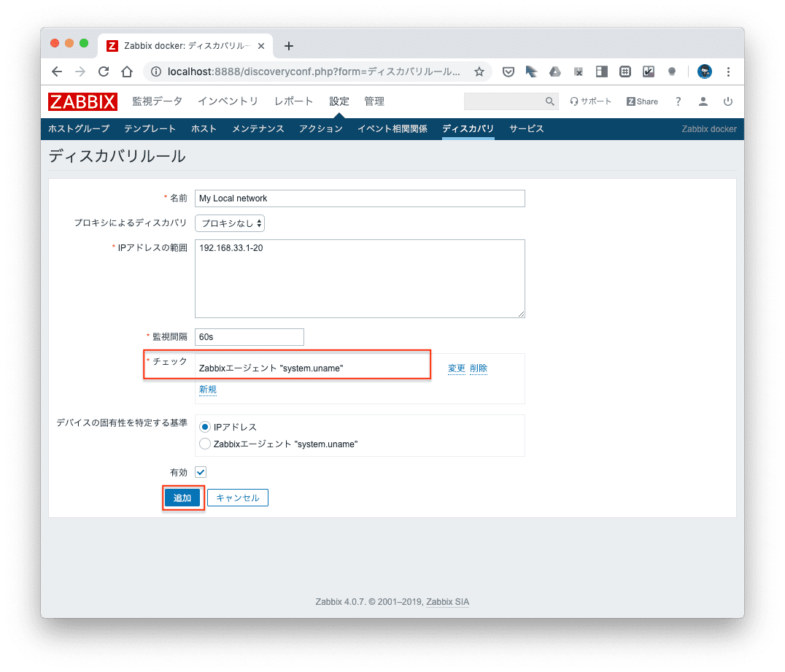This screenshot has width=785, height=672.
Task: Reload the current page
Action: pyautogui.click(x=104, y=72)
